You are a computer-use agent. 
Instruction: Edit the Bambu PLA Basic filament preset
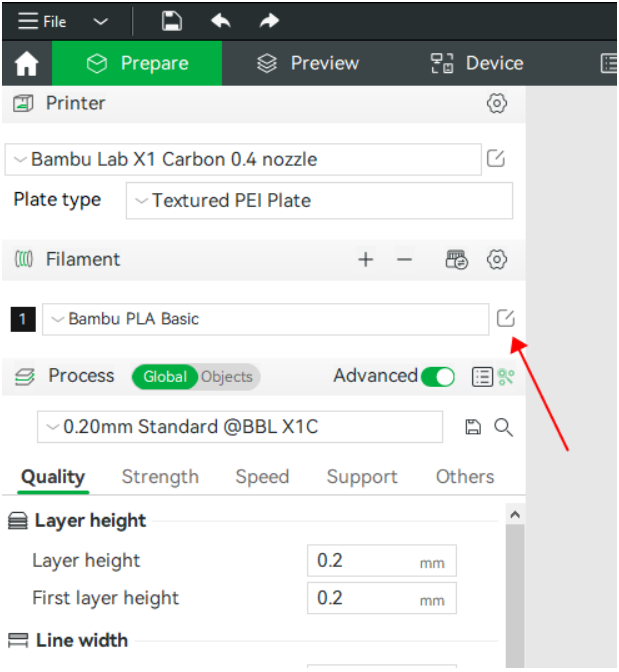(505, 319)
